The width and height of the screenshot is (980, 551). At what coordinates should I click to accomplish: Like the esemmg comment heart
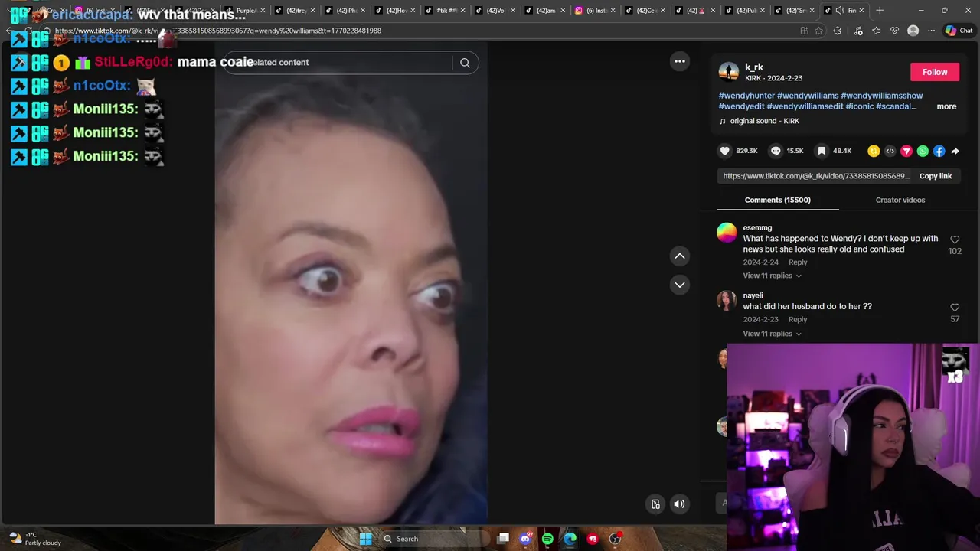coord(955,240)
